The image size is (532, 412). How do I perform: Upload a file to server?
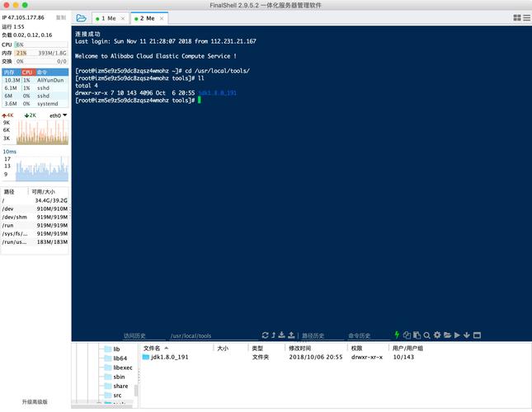click(x=291, y=335)
